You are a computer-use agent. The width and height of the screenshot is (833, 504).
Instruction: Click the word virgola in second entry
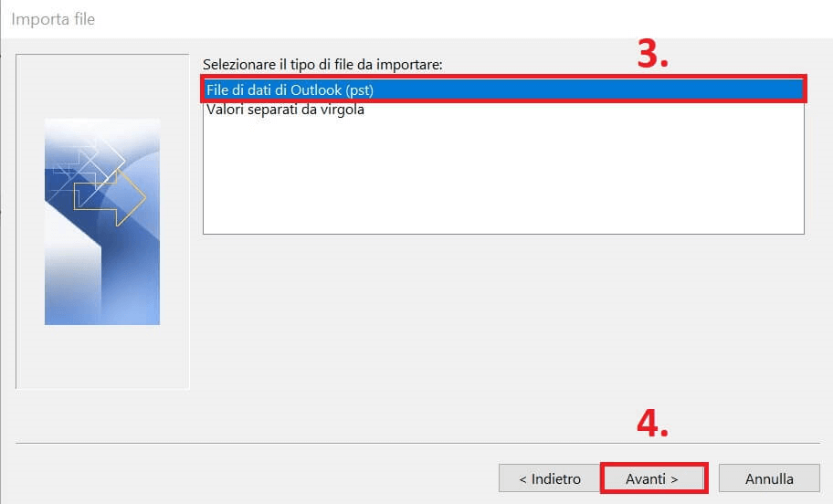[341, 110]
